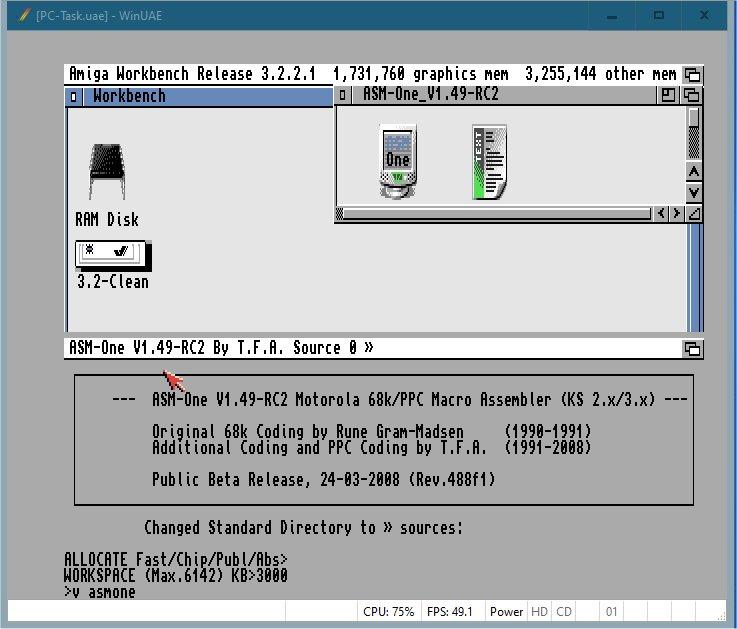
Task: Click the WORKSPACE KB>3000 line
Action: [176, 575]
